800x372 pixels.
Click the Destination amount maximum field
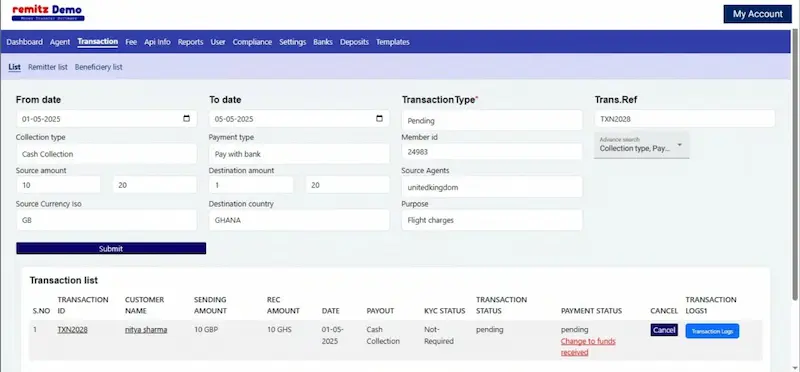[x=347, y=185]
